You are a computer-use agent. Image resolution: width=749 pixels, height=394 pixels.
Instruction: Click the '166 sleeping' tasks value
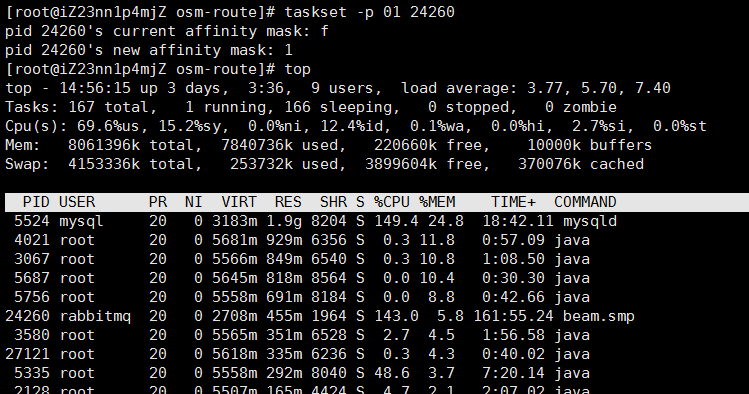pyautogui.click(x=342, y=107)
